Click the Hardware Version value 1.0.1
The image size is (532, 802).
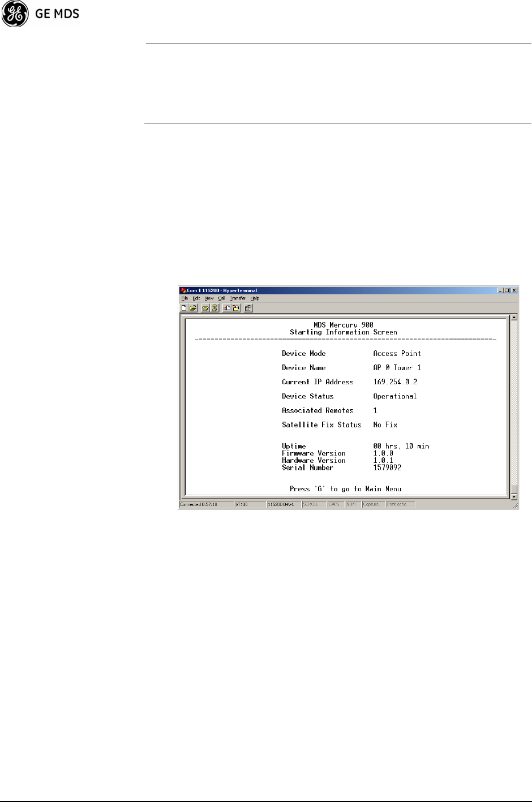pyautogui.click(x=383, y=461)
